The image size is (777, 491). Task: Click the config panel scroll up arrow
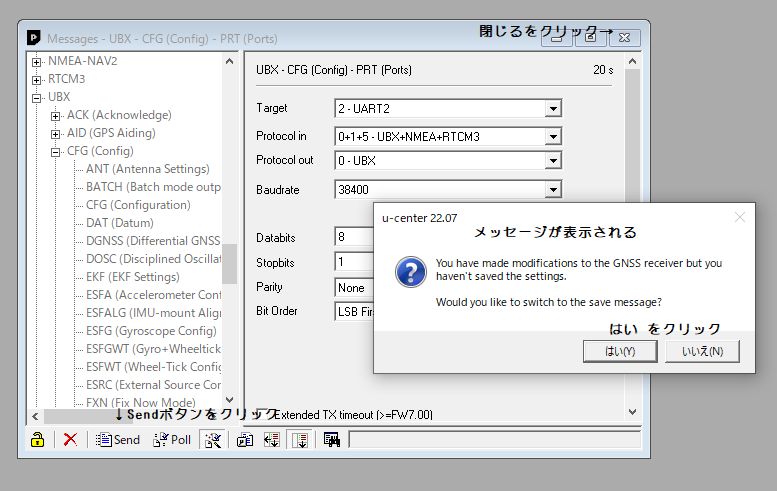(632, 61)
